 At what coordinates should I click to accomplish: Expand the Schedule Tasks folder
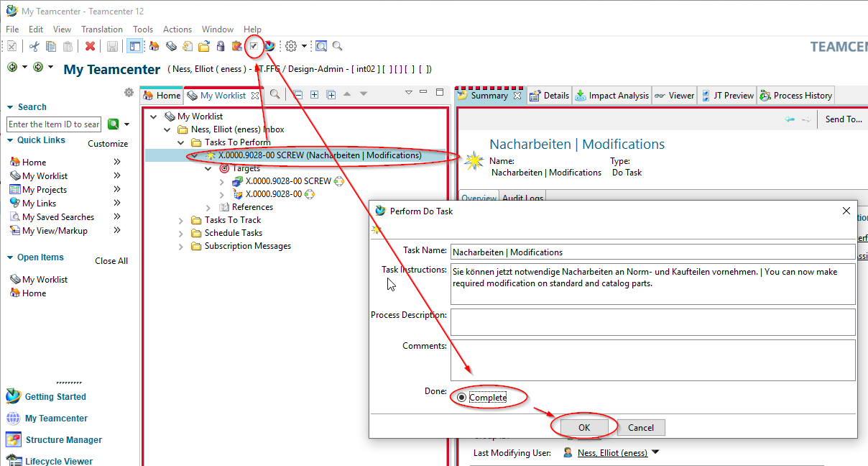[181, 234]
